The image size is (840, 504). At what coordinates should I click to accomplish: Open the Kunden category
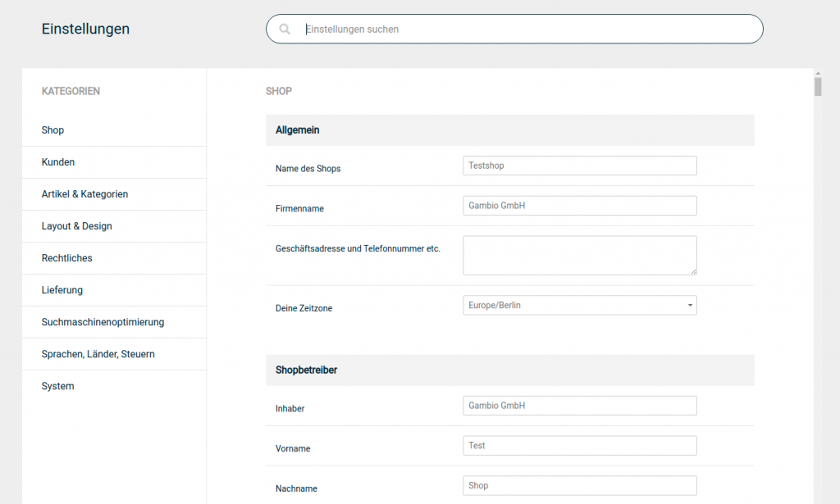tap(58, 162)
